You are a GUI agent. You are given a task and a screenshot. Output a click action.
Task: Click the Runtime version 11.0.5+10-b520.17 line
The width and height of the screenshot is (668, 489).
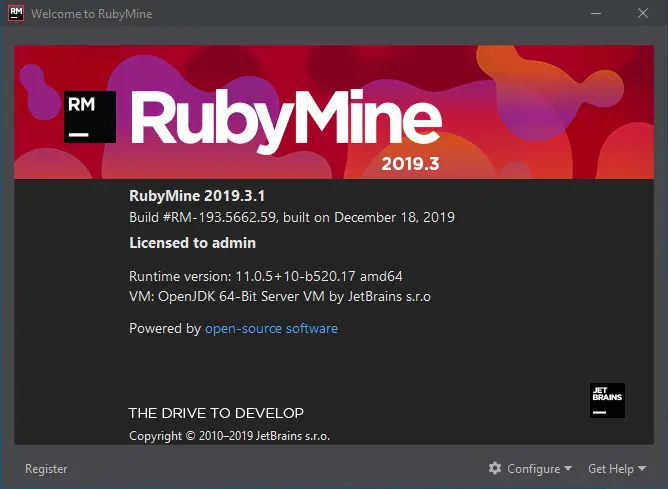click(266, 276)
